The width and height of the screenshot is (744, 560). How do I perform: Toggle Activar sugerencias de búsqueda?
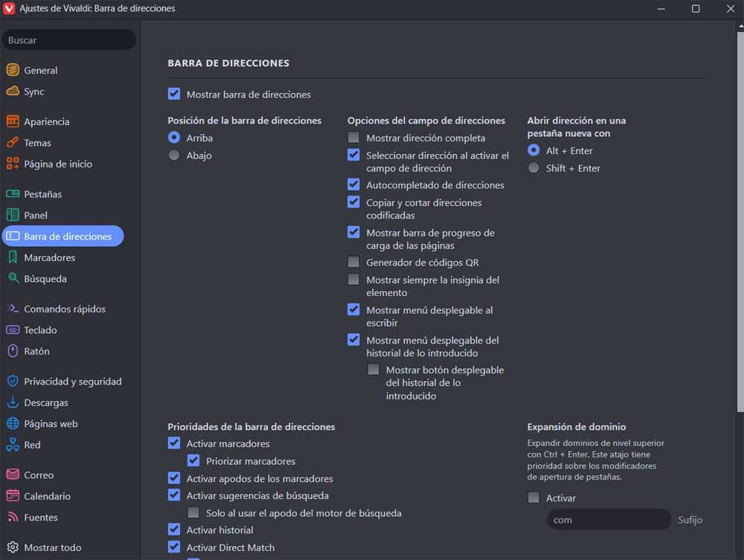click(x=174, y=495)
